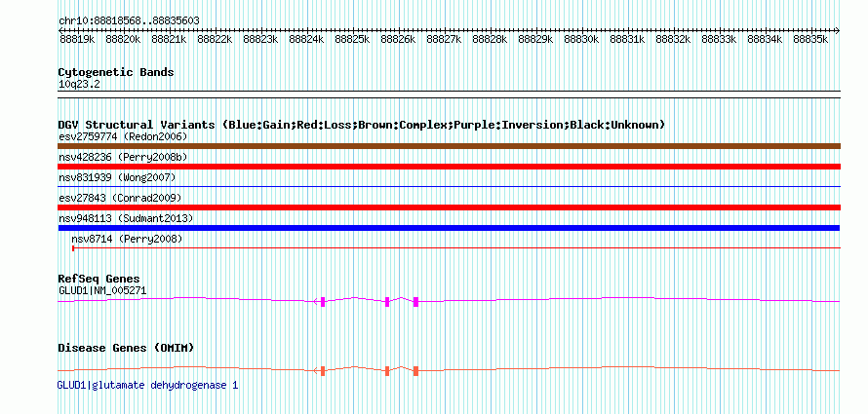Screen dimensions: 868x414
Task: Click the DGV Structural Variants track title
Action: coord(362,125)
